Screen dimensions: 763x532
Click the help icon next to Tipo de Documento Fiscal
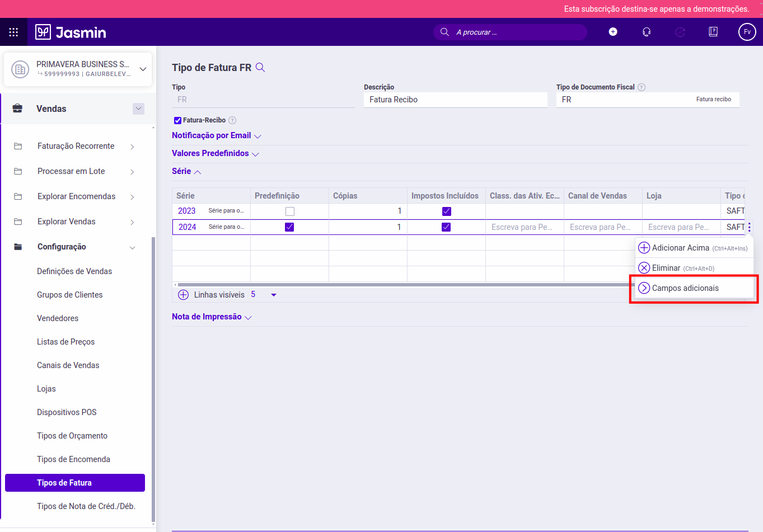(641, 87)
